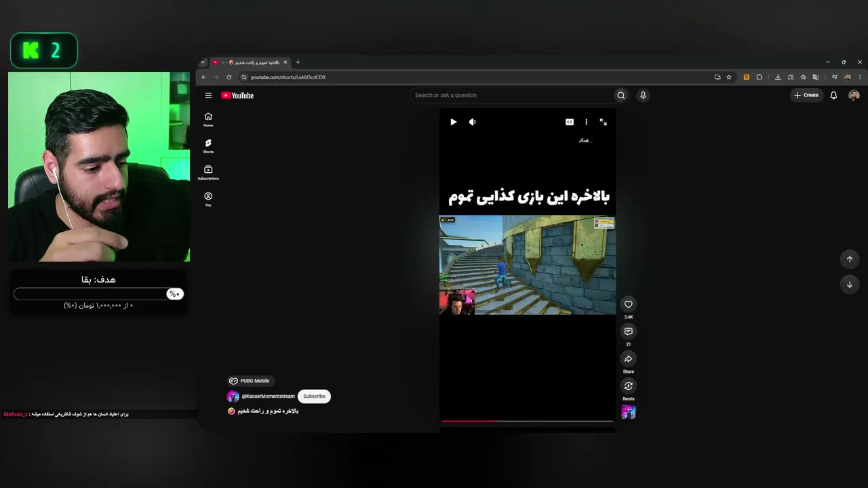The image size is (868, 488).
Task: Enter fullscreen for the Short
Action: [604, 122]
